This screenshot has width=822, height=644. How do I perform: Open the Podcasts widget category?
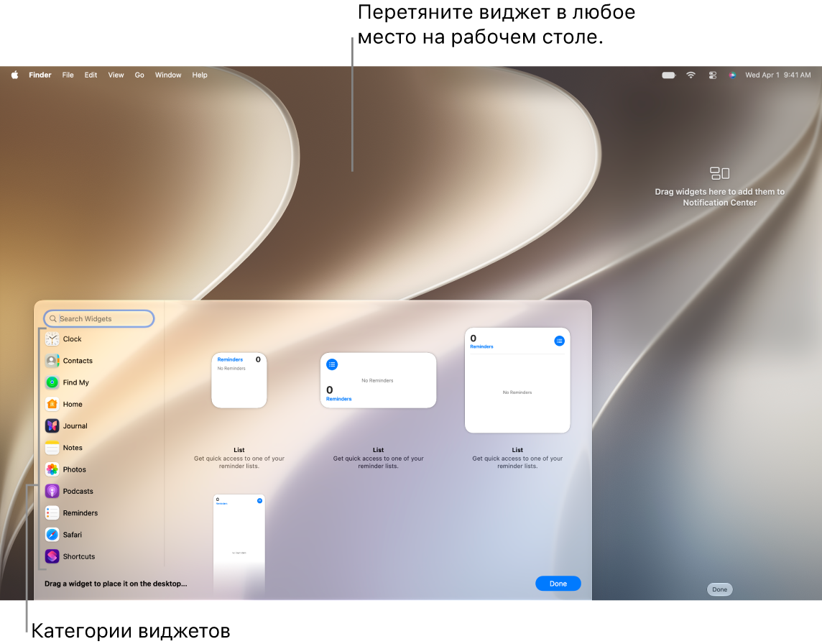69,492
